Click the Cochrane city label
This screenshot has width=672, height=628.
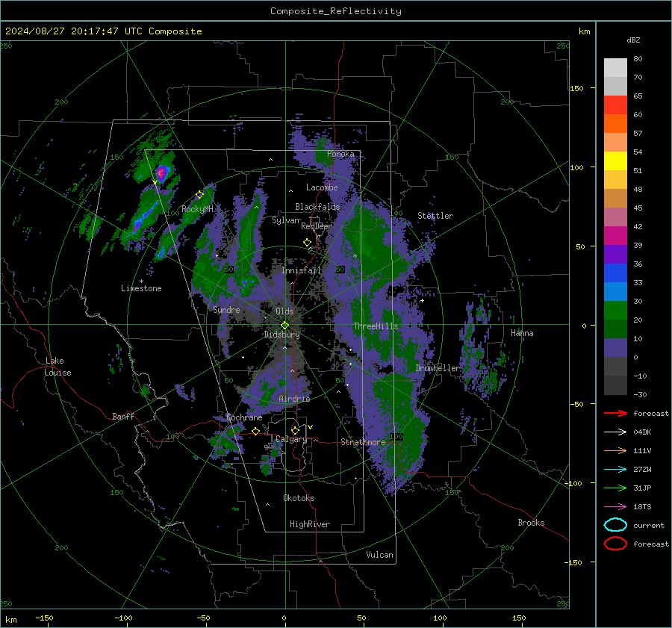pyautogui.click(x=244, y=417)
